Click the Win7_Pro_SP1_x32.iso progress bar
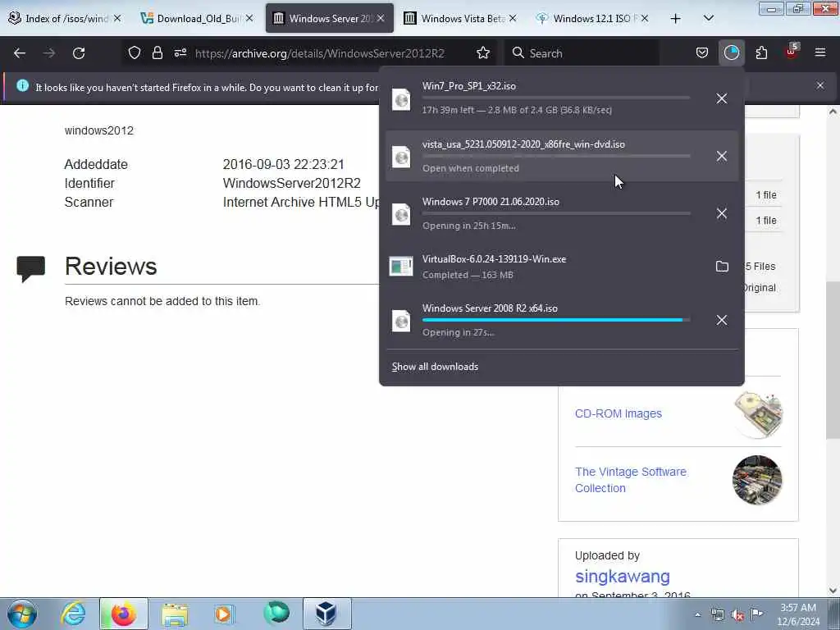Screen dimensions: 840x630 tap(556, 98)
